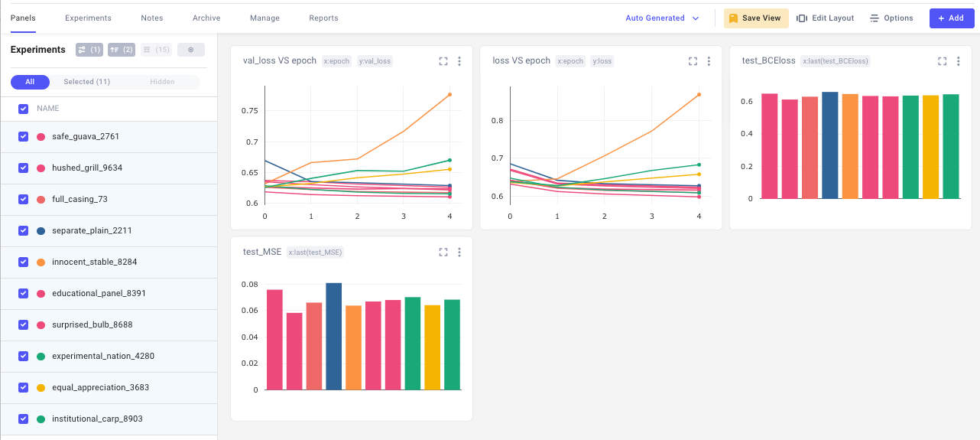The image size is (980, 440).
Task: Open the Auto Generated view dropdown
Action: (x=662, y=18)
